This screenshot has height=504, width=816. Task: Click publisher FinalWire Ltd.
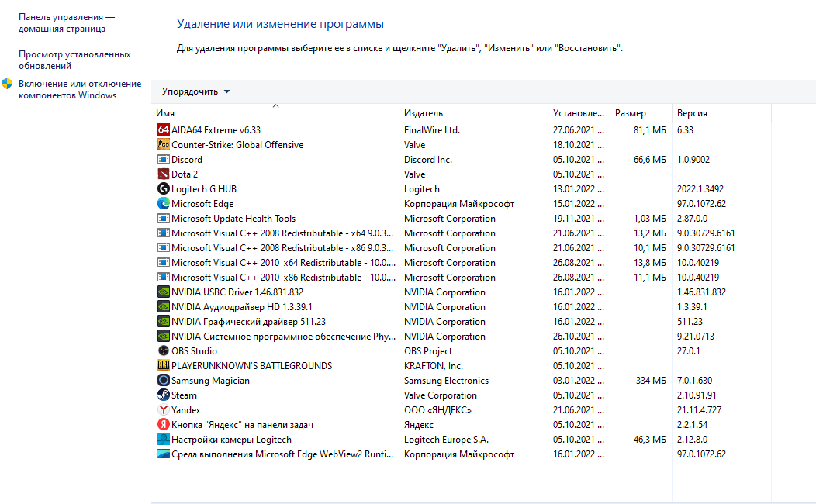tap(432, 130)
